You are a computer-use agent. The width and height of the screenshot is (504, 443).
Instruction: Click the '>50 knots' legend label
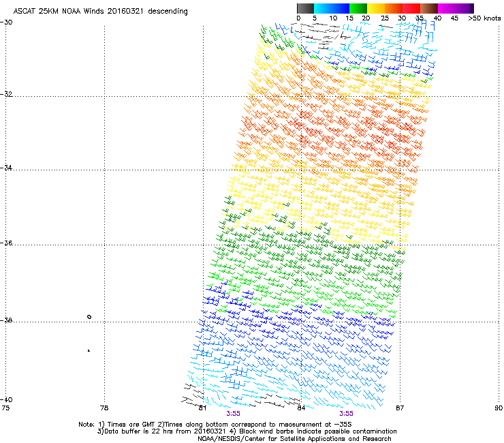click(x=484, y=18)
